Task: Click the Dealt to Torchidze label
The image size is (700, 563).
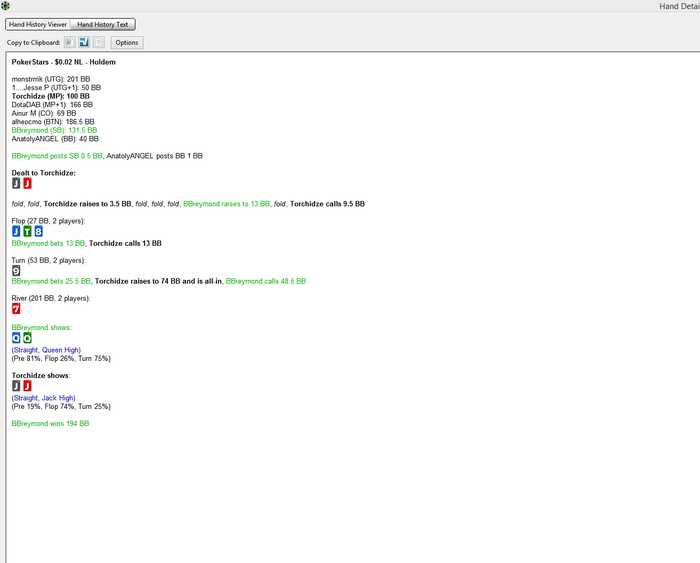Action: [44, 173]
